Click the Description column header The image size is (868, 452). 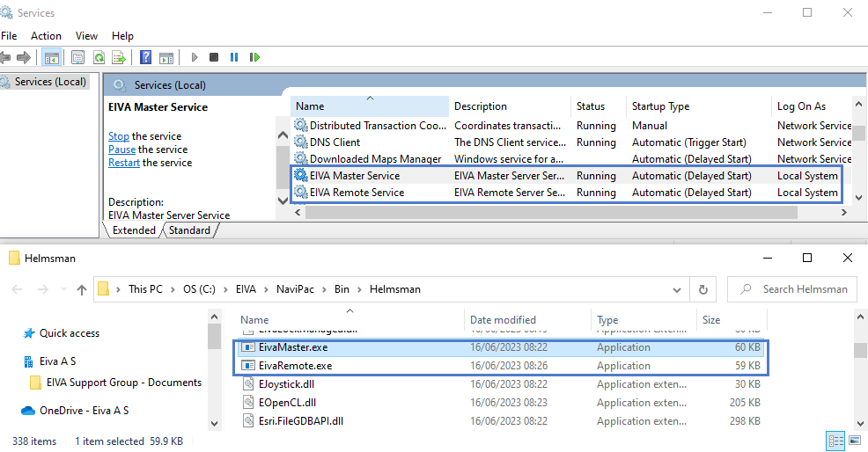click(510, 106)
